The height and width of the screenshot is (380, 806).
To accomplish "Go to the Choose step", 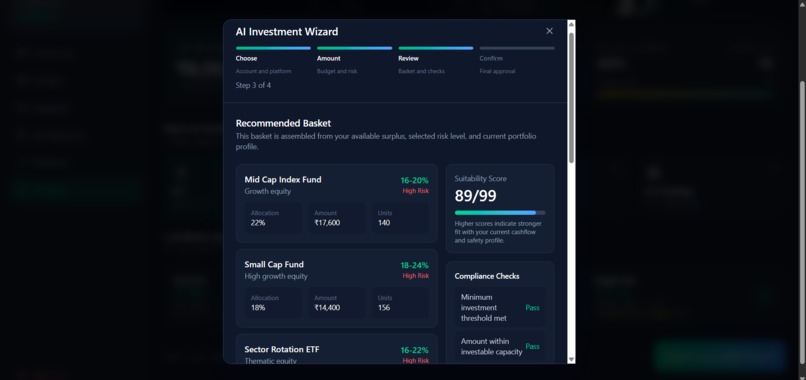I will point(246,59).
